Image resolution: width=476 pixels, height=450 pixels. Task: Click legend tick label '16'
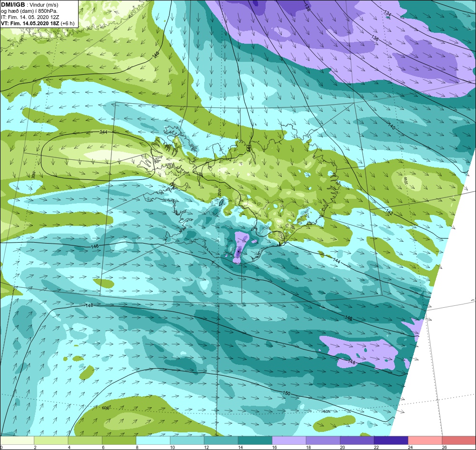pyautogui.click(x=275, y=447)
